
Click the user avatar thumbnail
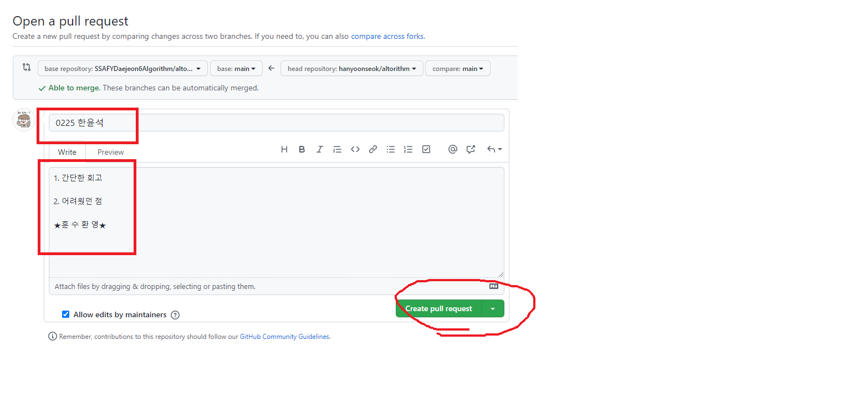[24, 120]
